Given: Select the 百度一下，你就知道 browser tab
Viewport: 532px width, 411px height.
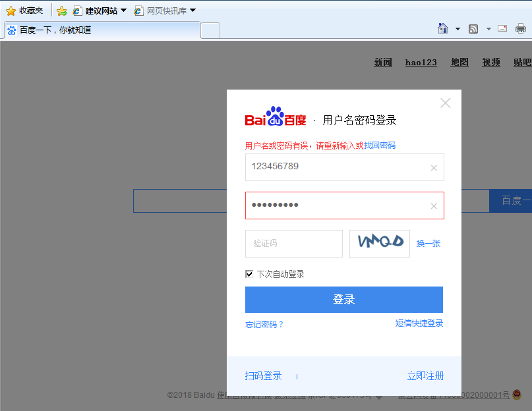Looking at the screenshot, I should [x=102, y=30].
